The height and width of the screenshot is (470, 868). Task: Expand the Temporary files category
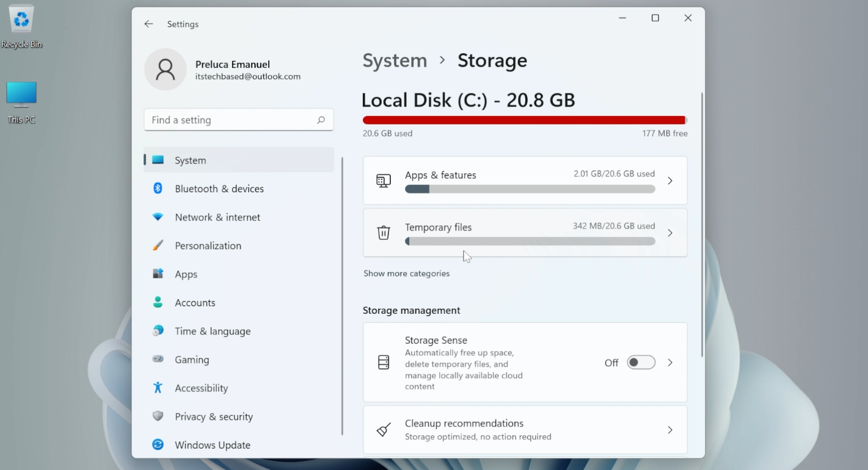coord(525,233)
